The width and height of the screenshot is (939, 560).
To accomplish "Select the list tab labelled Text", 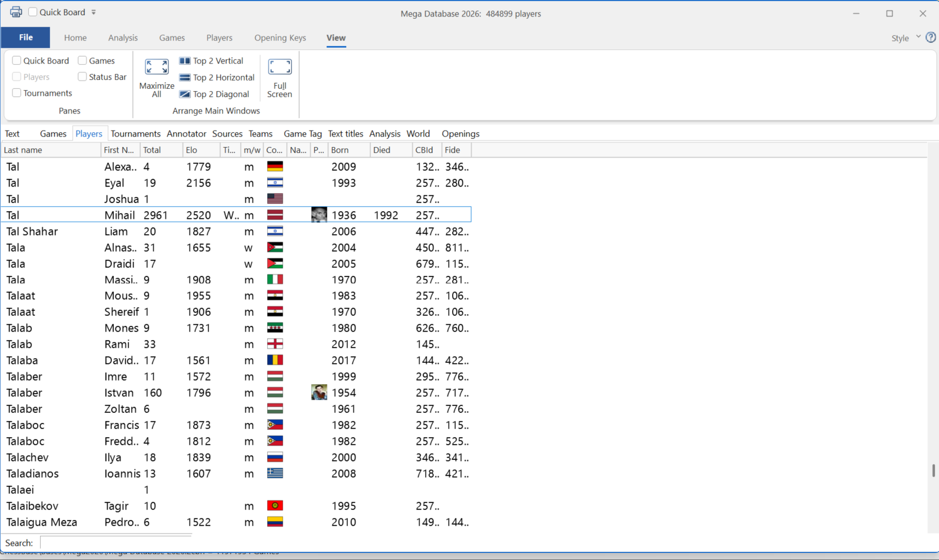I will click(x=12, y=134).
